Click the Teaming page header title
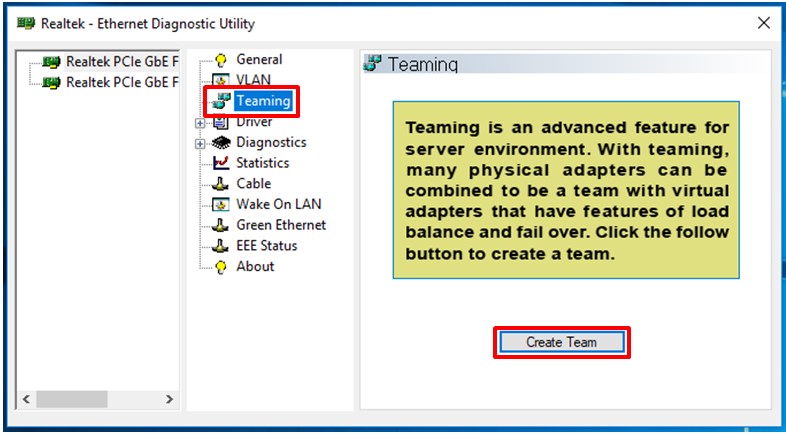The image size is (786, 434). click(423, 65)
